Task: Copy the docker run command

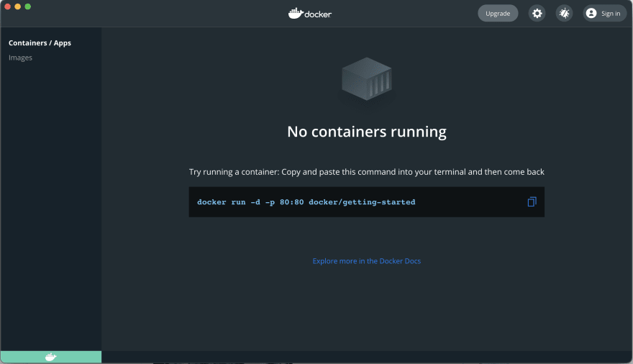Action: click(532, 201)
